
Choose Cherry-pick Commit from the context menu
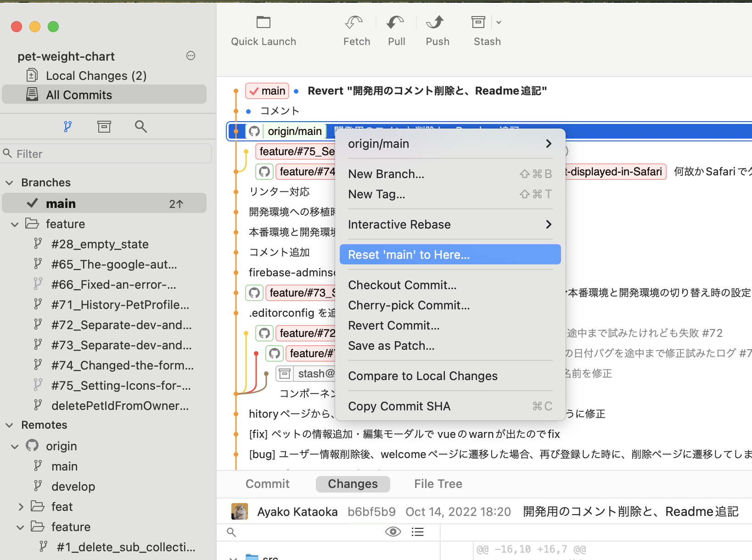[409, 305]
